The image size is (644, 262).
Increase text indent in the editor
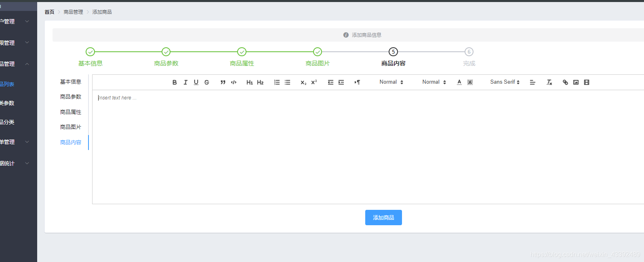(341, 82)
